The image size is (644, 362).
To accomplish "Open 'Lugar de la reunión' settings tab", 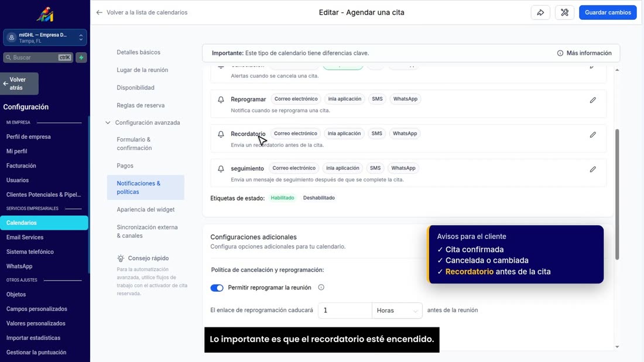I will 142,70.
